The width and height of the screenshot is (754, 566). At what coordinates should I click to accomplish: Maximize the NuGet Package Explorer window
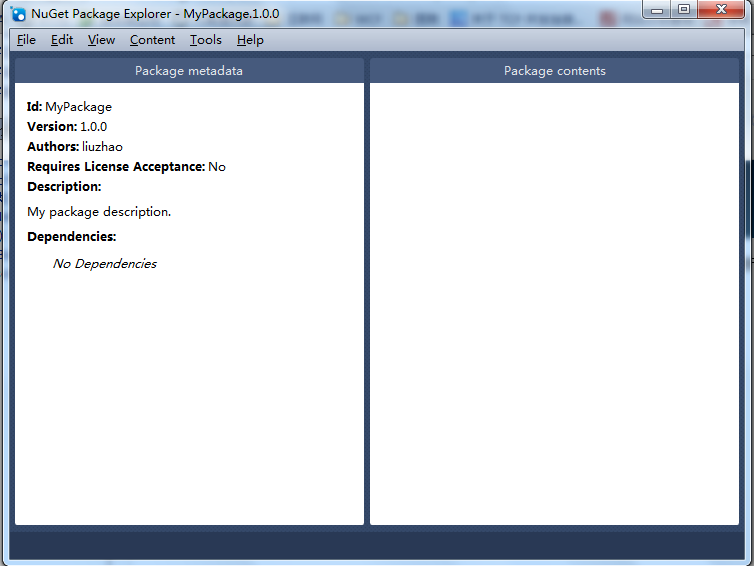[x=684, y=9]
